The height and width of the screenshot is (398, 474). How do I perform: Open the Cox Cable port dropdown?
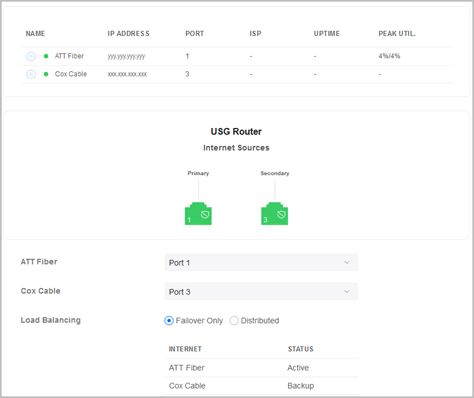point(261,292)
